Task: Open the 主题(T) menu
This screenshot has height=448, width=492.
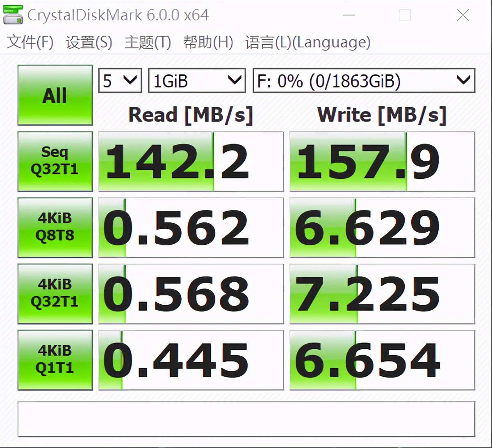Action: pyautogui.click(x=147, y=42)
